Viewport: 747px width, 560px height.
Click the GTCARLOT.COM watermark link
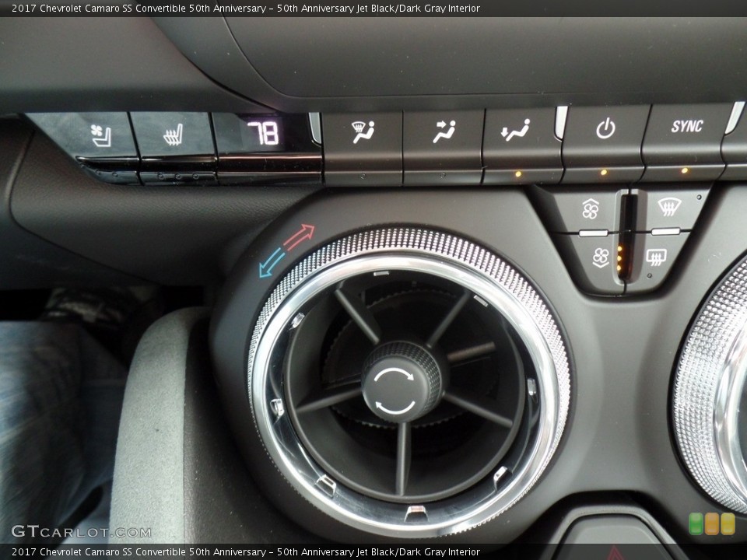81,531
